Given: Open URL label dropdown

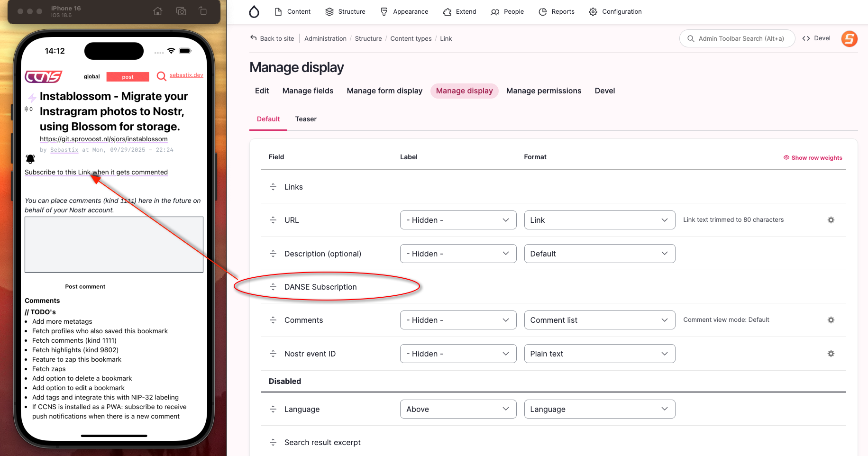Looking at the screenshot, I should pos(458,220).
